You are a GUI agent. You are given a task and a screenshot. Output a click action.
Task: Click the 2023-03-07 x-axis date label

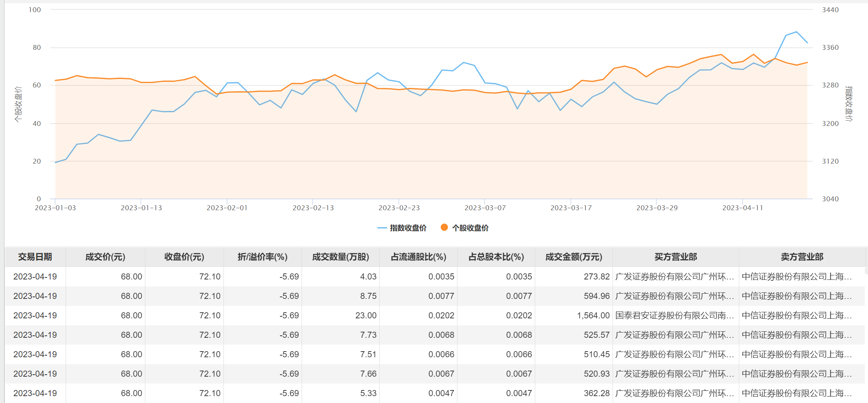[x=485, y=208]
